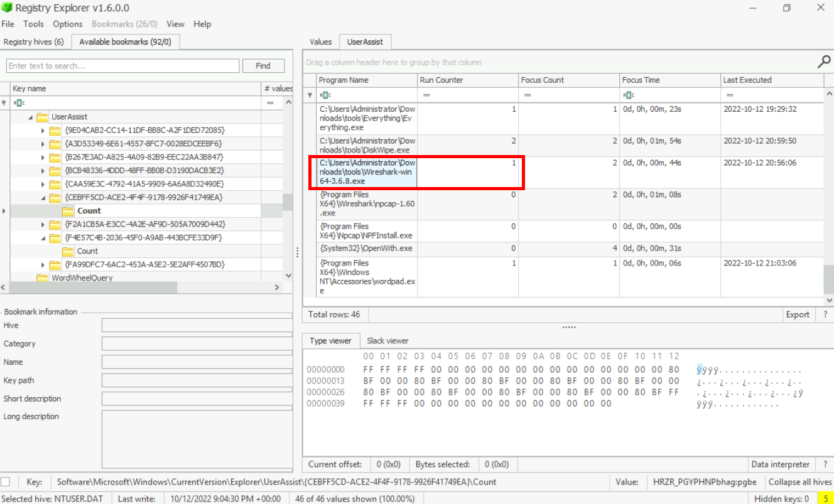Switch to the Values tab
The width and height of the screenshot is (834, 504).
[x=320, y=41]
